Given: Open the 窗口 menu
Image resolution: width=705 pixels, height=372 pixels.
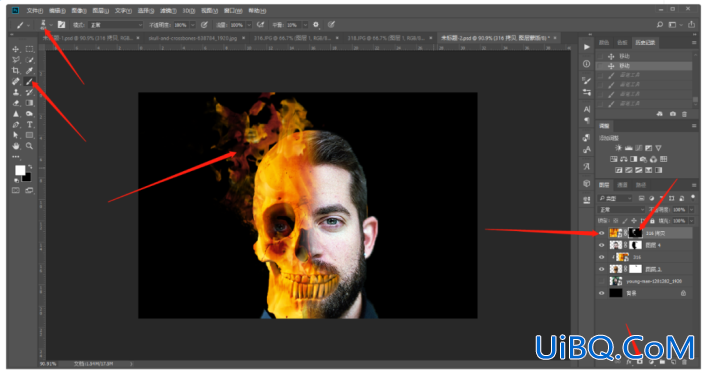Looking at the screenshot, I should (x=233, y=10).
